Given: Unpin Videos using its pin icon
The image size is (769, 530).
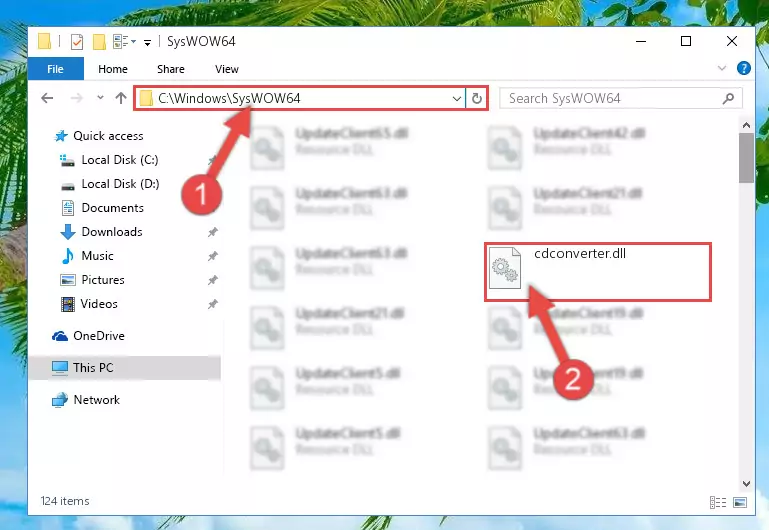Looking at the screenshot, I should click(x=212, y=304).
